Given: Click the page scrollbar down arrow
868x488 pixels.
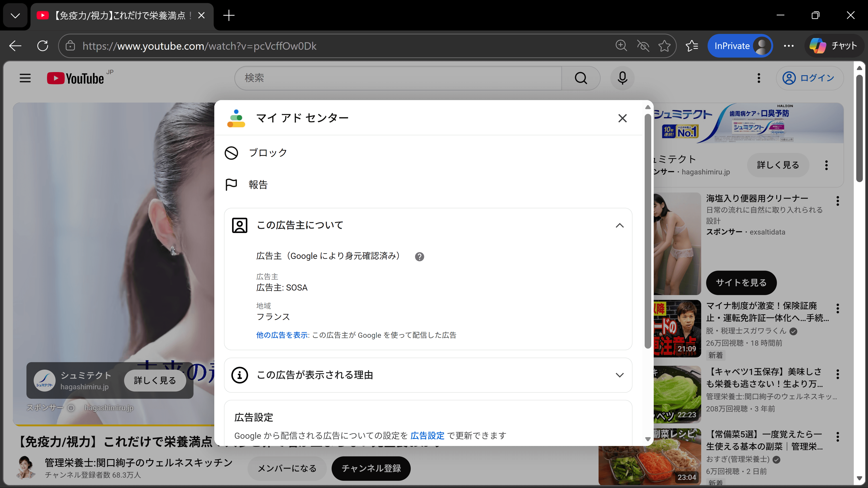Looking at the screenshot, I should point(859,478).
